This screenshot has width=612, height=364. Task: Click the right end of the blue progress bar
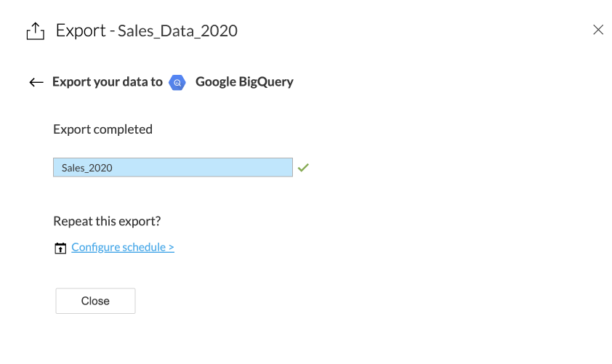tap(286, 168)
